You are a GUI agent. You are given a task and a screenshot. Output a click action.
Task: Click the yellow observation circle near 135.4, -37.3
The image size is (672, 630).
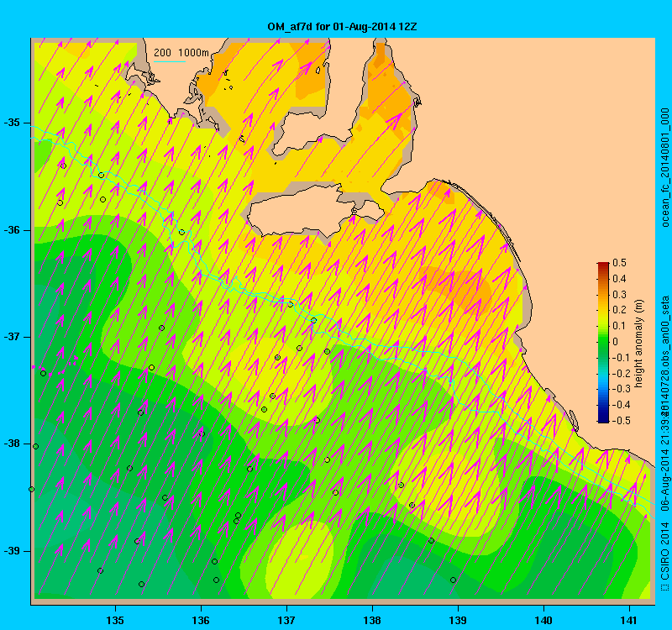click(151, 367)
